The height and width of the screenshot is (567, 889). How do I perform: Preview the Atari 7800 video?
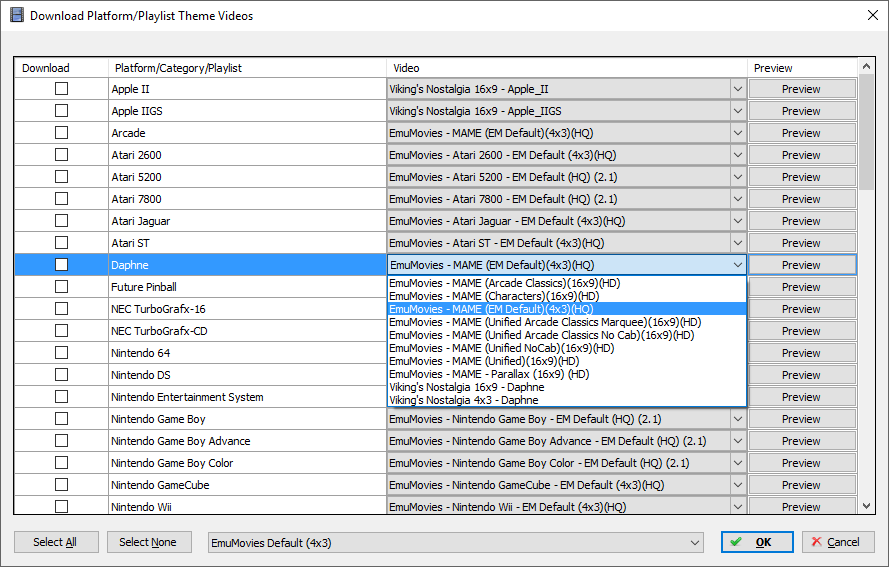coord(802,199)
